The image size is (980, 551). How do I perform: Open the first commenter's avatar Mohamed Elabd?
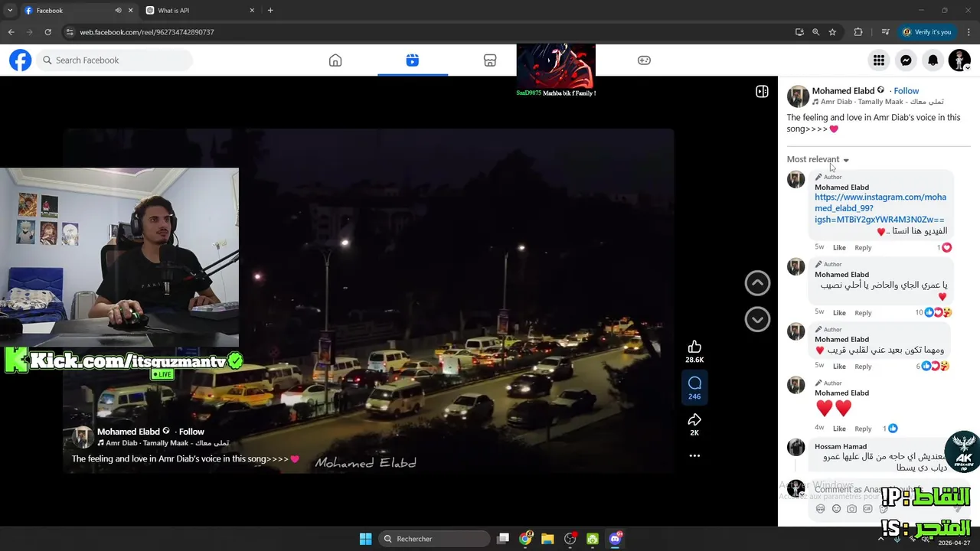(x=796, y=180)
